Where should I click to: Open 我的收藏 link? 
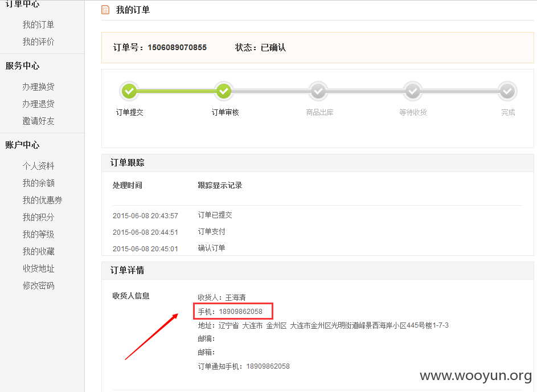tap(38, 251)
